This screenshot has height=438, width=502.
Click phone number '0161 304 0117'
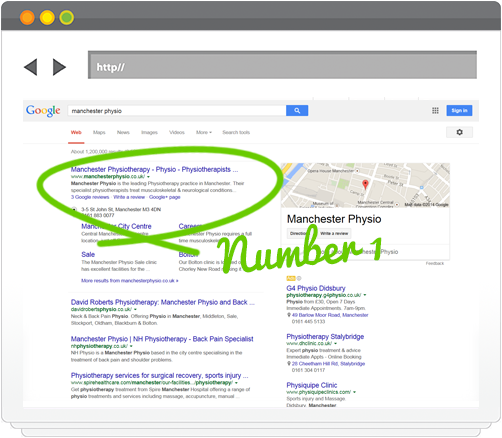coord(308,370)
